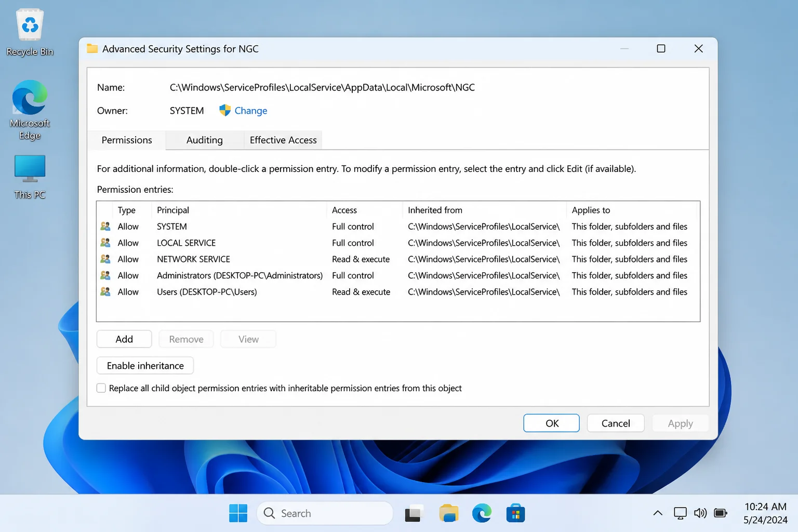This screenshot has width=798, height=532.
Task: Click the Change owner link
Action: pos(251,111)
